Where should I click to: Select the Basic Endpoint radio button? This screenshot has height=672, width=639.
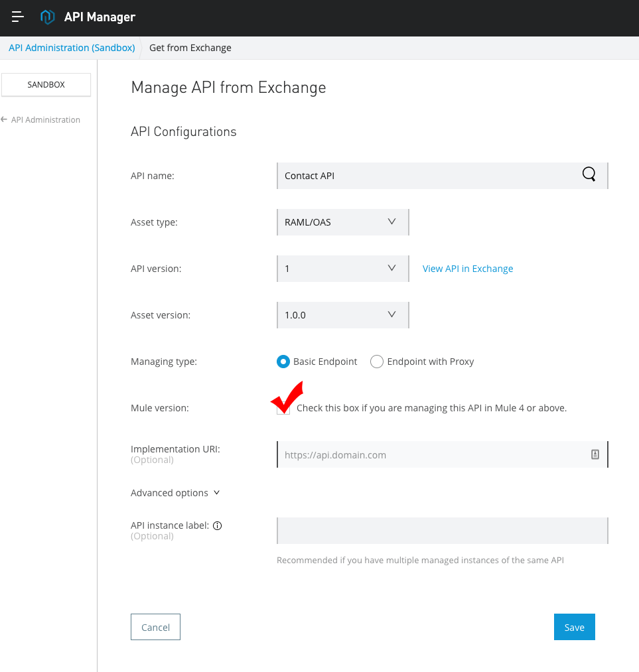click(x=283, y=362)
